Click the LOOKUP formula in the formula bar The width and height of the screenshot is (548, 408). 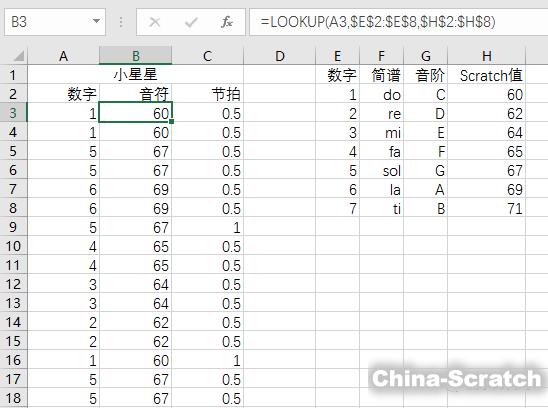pyautogui.click(x=378, y=22)
